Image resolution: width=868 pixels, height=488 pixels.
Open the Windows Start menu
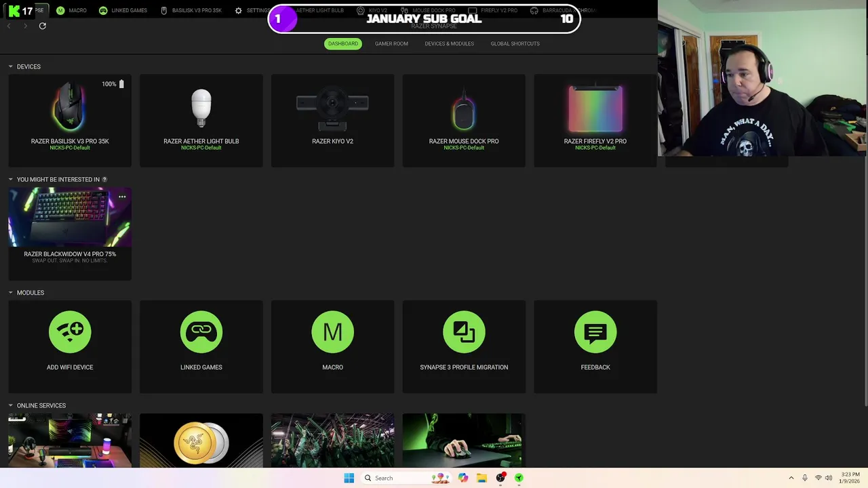point(349,478)
